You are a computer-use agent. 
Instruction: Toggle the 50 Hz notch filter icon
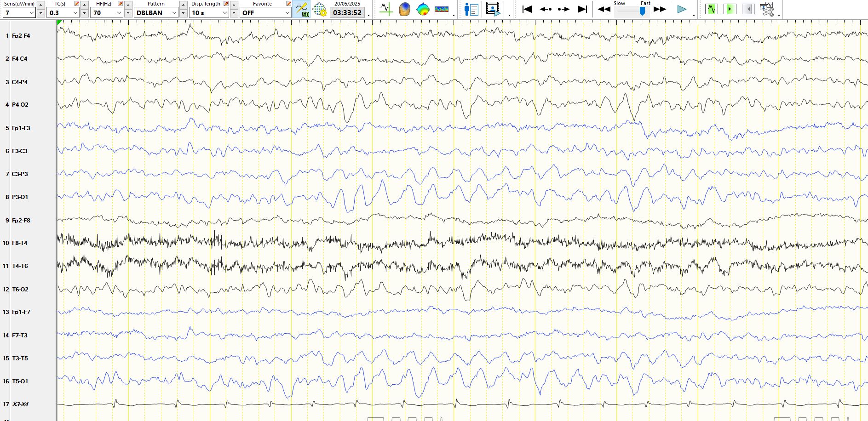[302, 9]
